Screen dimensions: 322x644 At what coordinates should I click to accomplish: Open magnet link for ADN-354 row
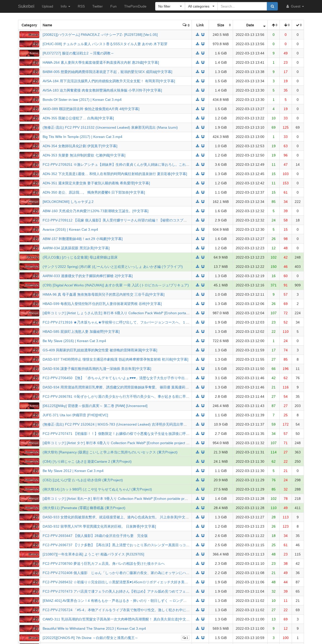(x=203, y=146)
